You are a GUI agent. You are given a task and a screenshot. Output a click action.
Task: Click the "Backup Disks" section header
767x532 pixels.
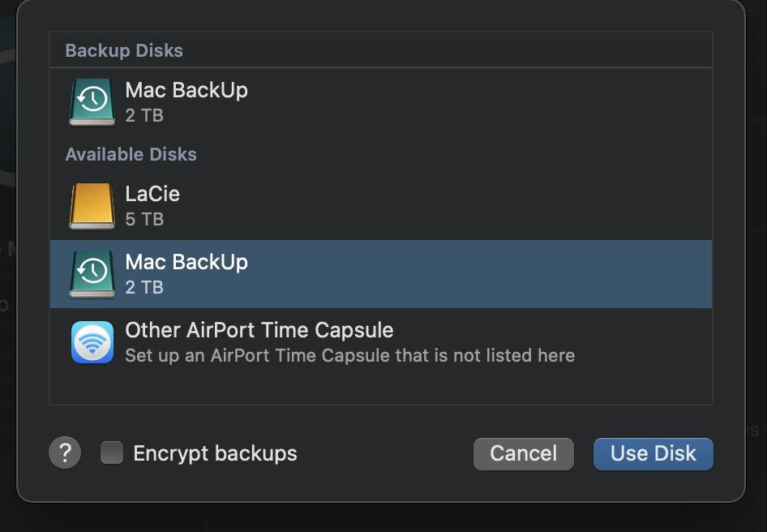[x=124, y=50]
